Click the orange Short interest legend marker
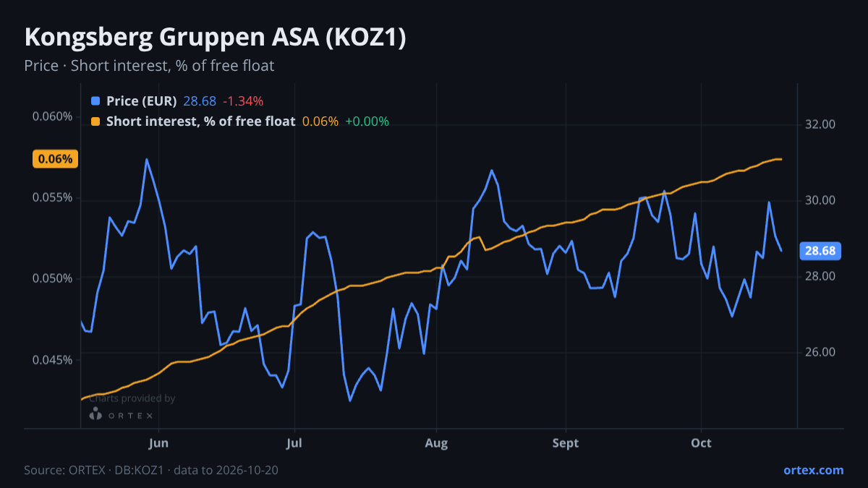The height and width of the screenshot is (488, 868). [x=95, y=121]
